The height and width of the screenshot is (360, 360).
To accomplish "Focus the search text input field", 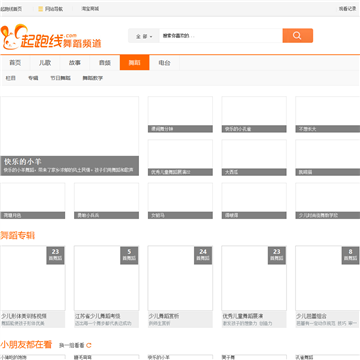I will tap(221, 36).
